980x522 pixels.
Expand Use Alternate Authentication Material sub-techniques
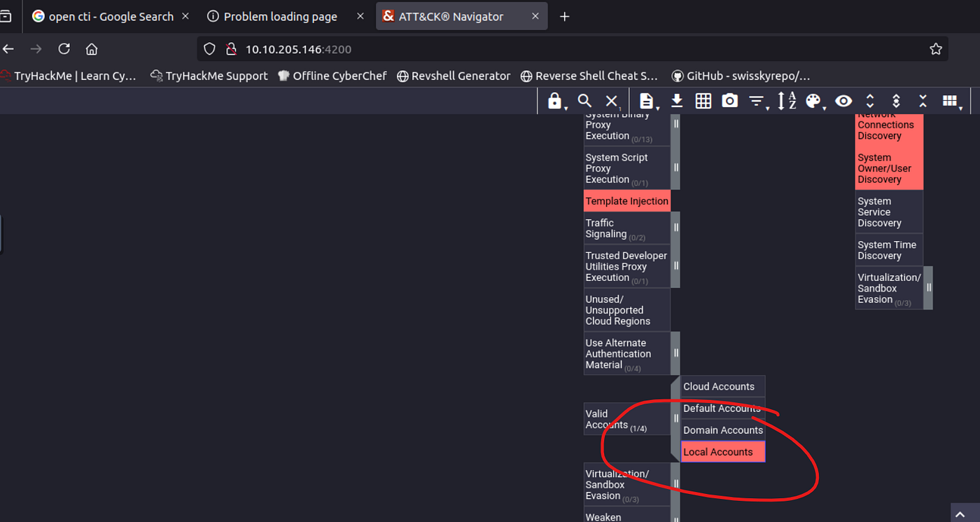(675, 353)
